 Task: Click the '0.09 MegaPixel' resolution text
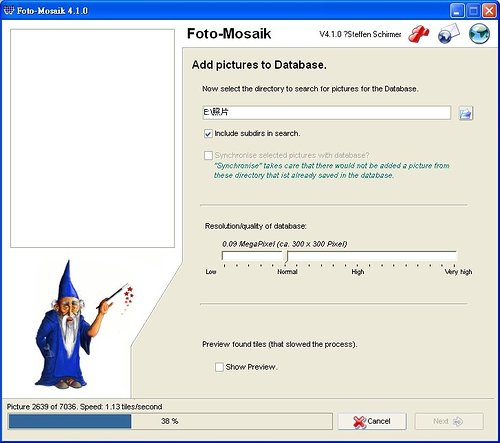tap(284, 244)
